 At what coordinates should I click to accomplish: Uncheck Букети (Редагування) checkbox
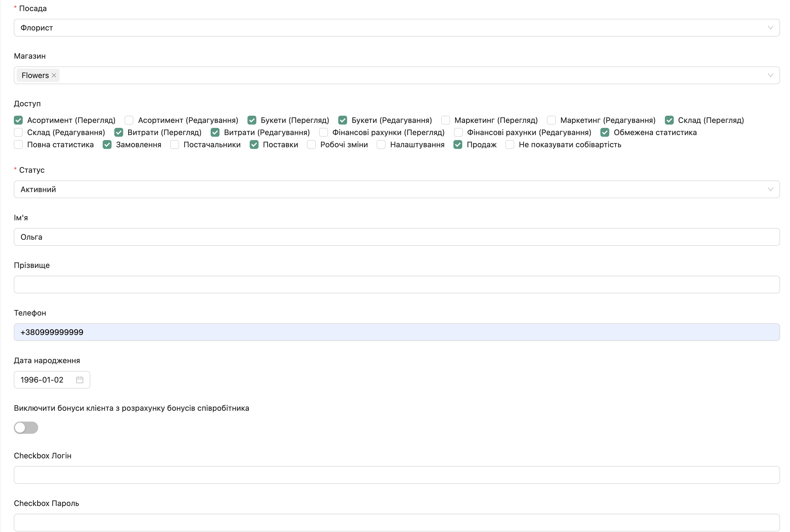pos(343,120)
